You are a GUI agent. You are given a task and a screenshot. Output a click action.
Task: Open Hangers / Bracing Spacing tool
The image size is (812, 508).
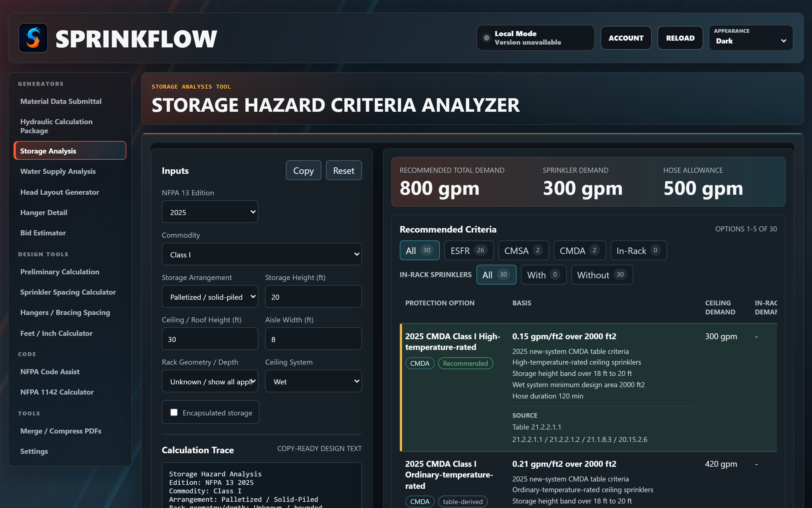click(70, 312)
